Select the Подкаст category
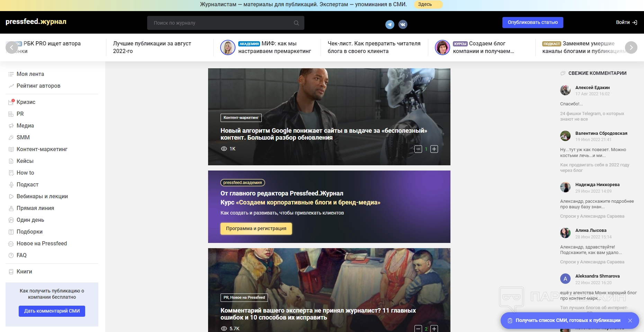The height and width of the screenshot is (332, 644). click(x=27, y=184)
